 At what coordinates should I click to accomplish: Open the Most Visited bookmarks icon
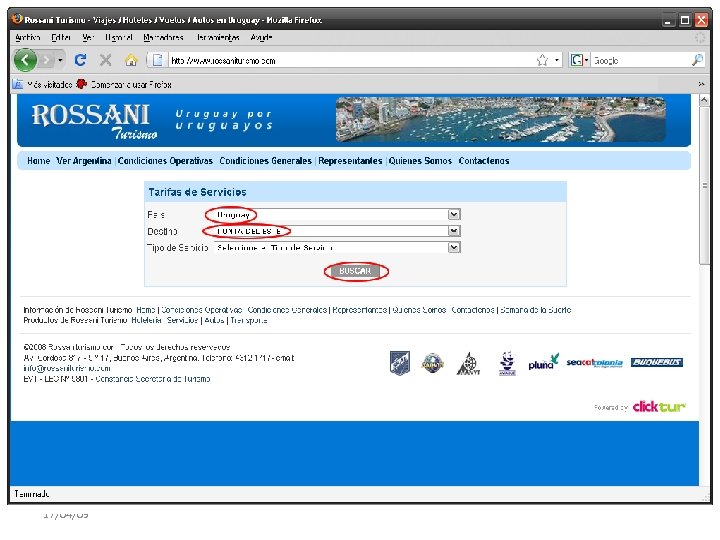17,84
